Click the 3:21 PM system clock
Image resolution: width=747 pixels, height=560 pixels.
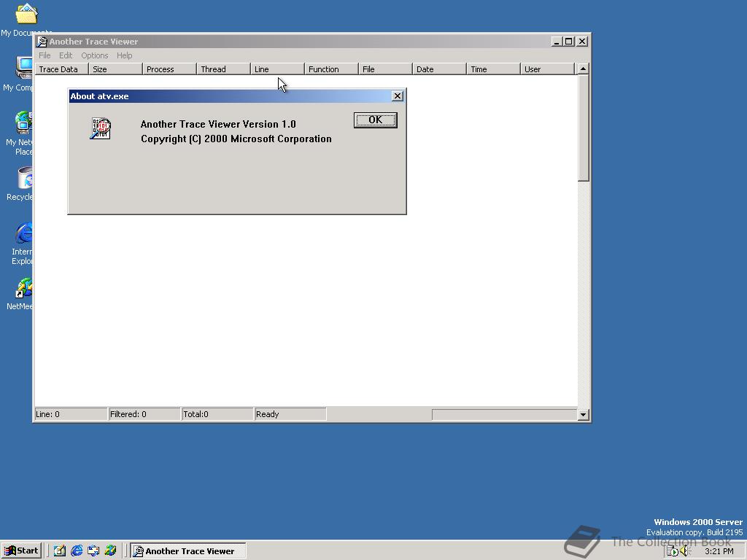719,551
